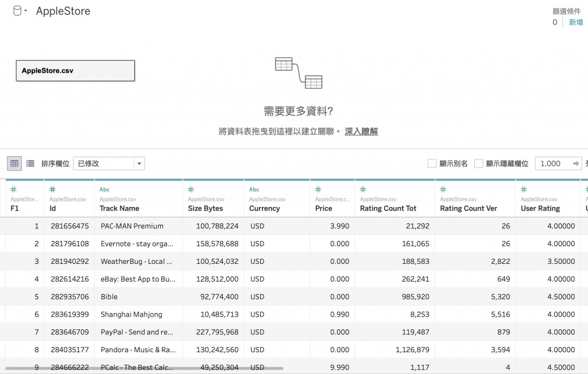Change the Rating Count Tot type icon
Viewport: 588px width, 374px height.
click(363, 189)
